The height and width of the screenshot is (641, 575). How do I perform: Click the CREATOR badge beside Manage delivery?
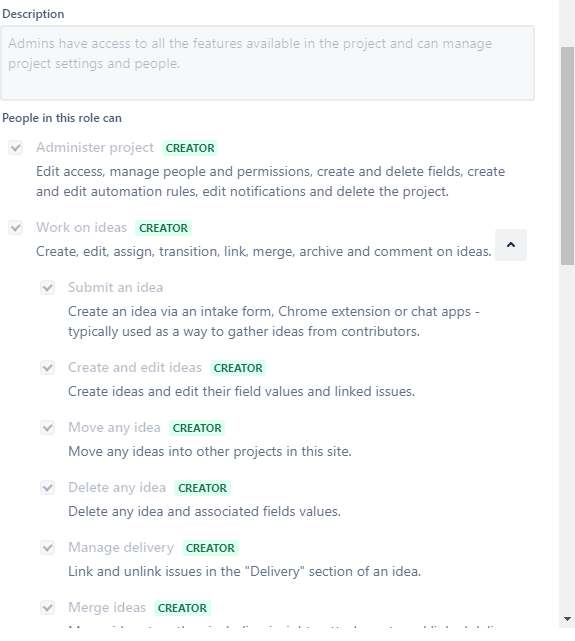click(x=210, y=548)
